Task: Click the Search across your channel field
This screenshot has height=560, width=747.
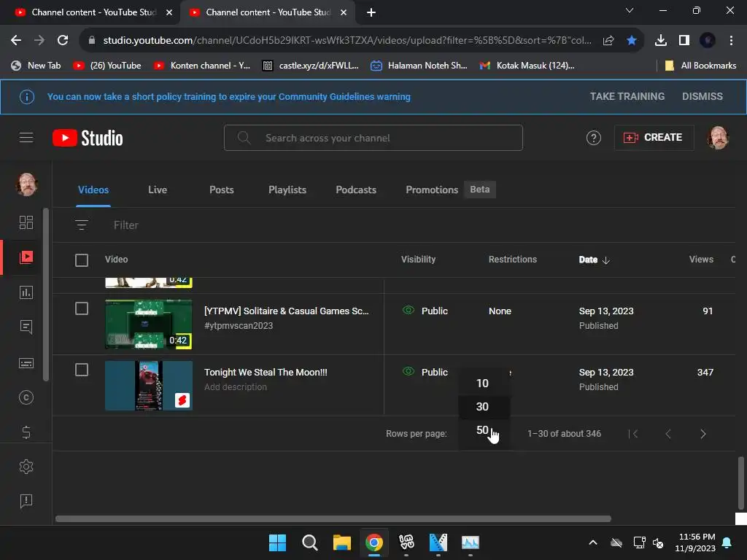Action: [x=373, y=138]
